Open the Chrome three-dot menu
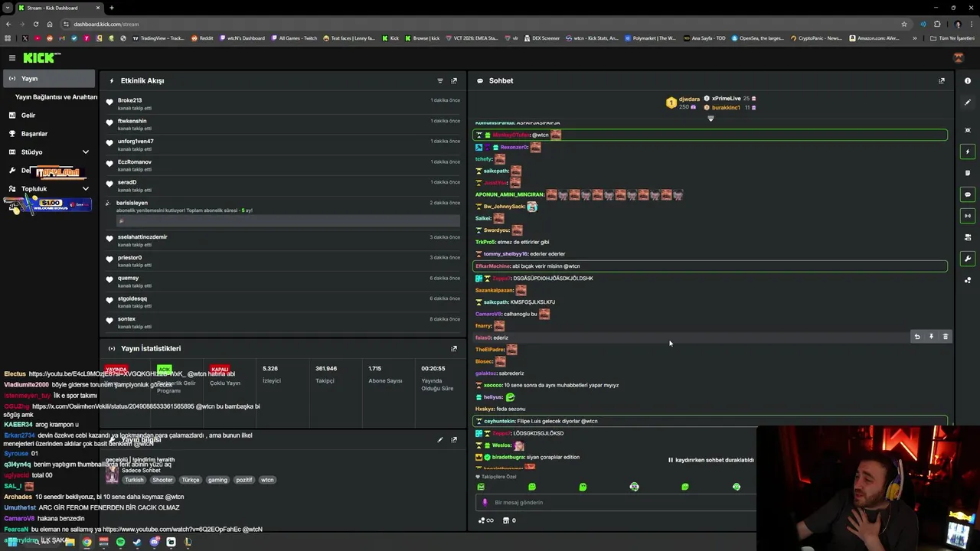980x551 pixels. (x=971, y=24)
